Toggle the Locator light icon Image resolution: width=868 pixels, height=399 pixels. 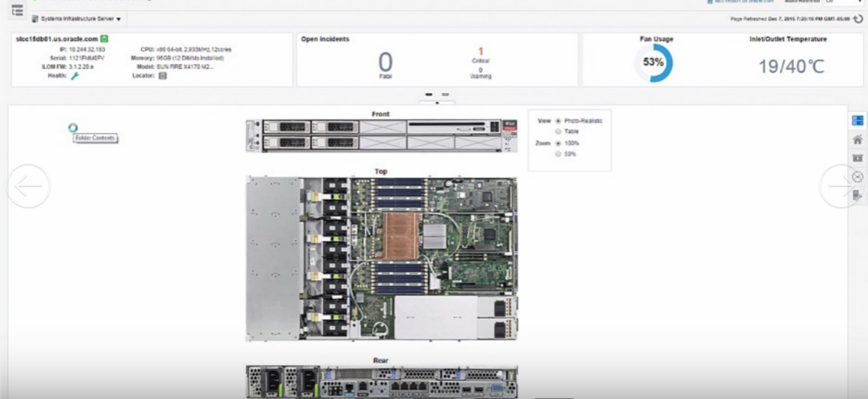point(162,76)
